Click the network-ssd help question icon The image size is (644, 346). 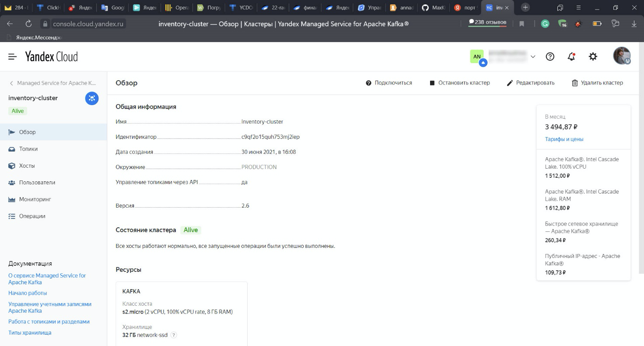(174, 335)
